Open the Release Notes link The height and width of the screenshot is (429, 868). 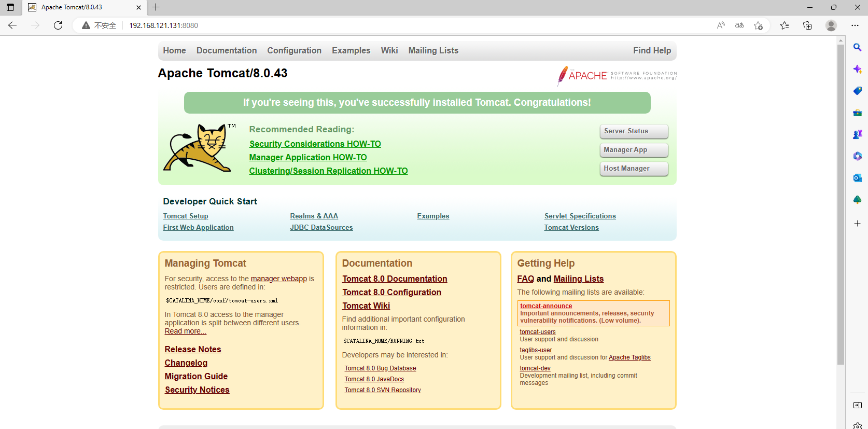193,350
